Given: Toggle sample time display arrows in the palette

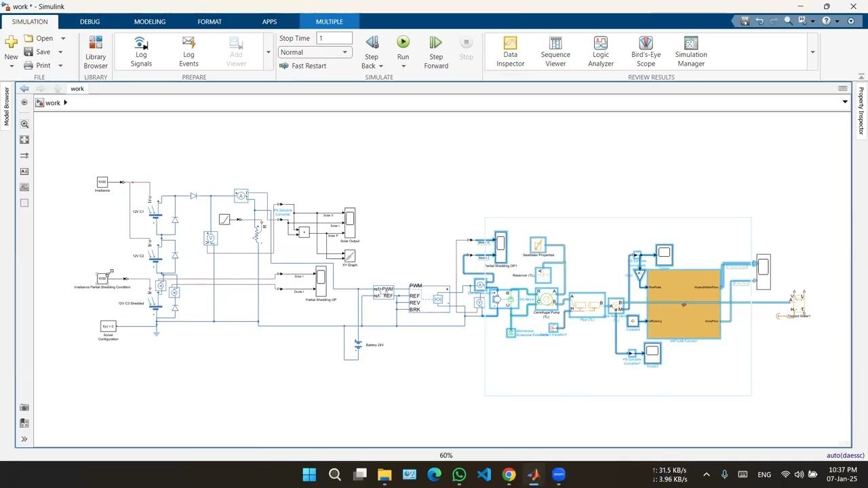Looking at the screenshot, I should [24, 156].
